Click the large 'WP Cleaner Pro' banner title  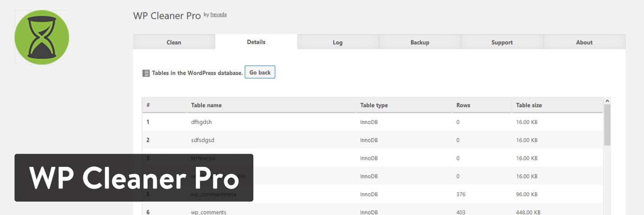(x=134, y=178)
